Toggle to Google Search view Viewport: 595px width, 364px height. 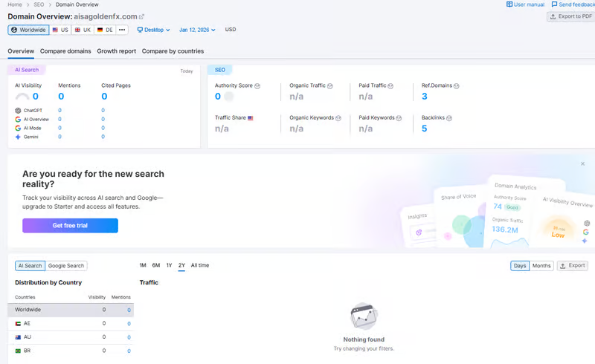pyautogui.click(x=66, y=265)
